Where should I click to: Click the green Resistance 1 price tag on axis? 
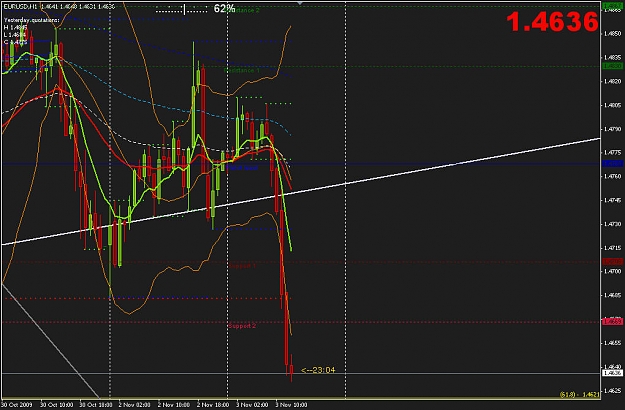612,66
